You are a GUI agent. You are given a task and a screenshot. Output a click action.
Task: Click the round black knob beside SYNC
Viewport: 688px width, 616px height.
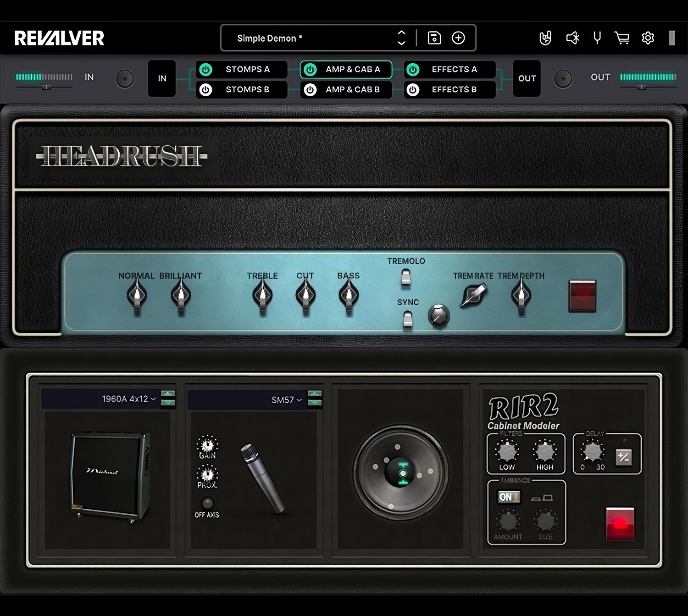point(439,316)
